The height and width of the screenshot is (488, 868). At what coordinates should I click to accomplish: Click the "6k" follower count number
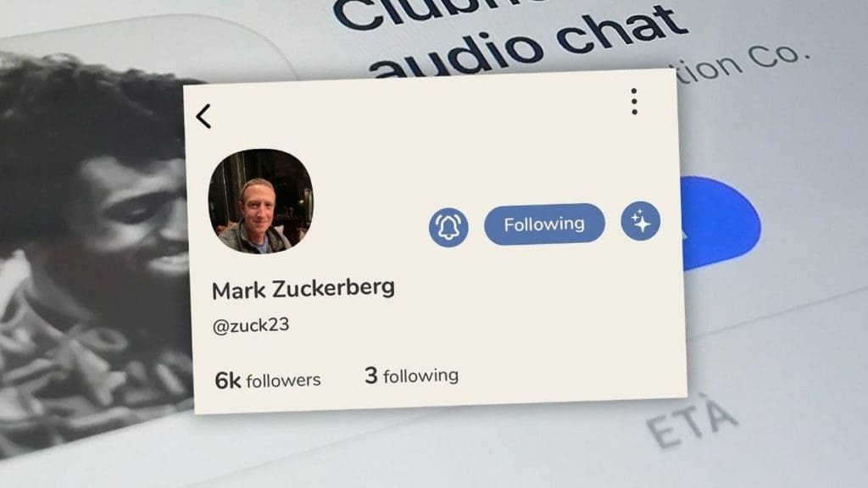tap(227, 380)
